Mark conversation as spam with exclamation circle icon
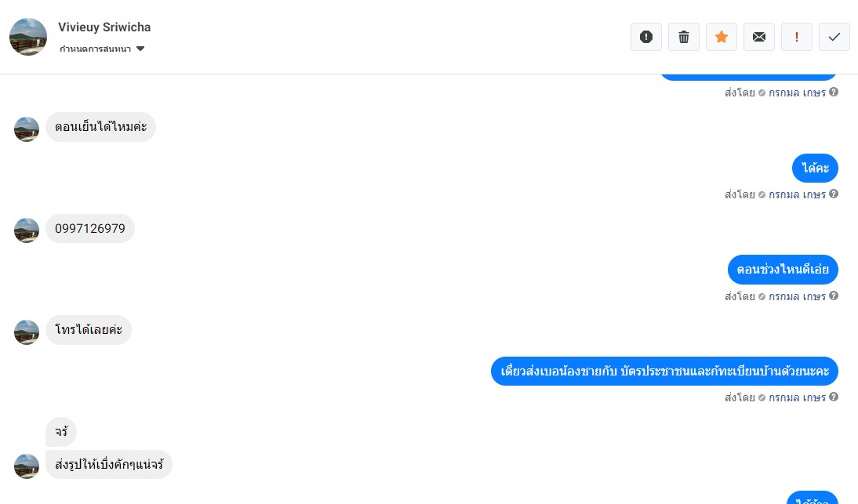Image resolution: width=858 pixels, height=504 pixels. coord(646,37)
